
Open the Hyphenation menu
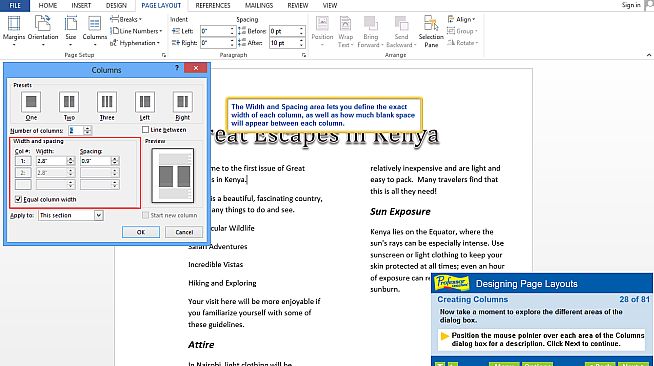tap(135, 43)
